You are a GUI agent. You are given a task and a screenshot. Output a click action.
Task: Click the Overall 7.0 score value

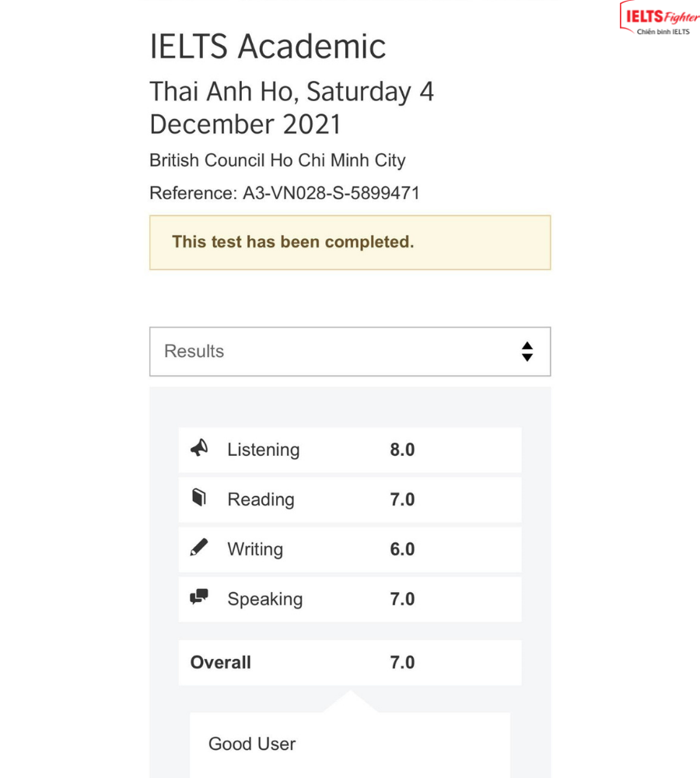[402, 663]
